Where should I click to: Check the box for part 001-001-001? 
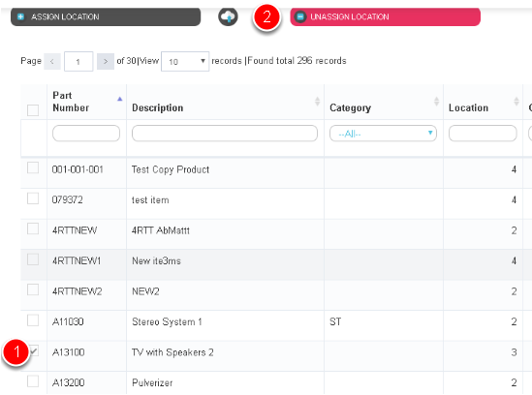33,167
